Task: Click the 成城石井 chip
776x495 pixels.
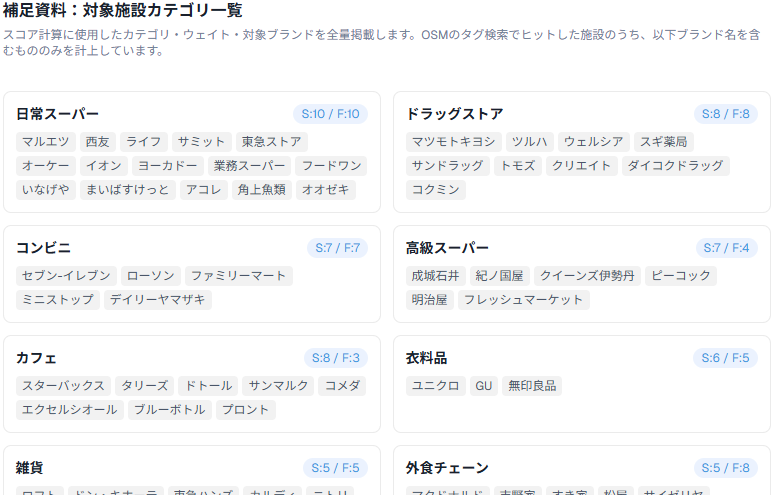Action: [x=436, y=276]
